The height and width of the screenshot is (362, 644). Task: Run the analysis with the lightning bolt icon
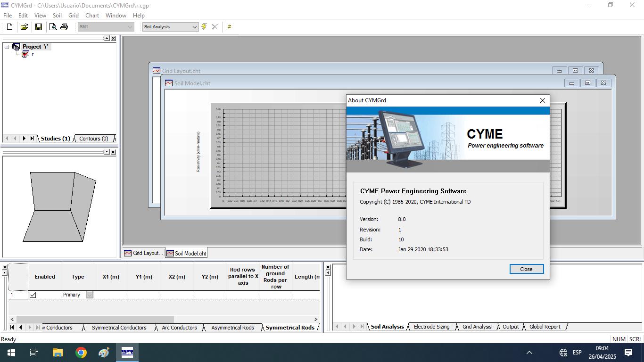click(204, 27)
